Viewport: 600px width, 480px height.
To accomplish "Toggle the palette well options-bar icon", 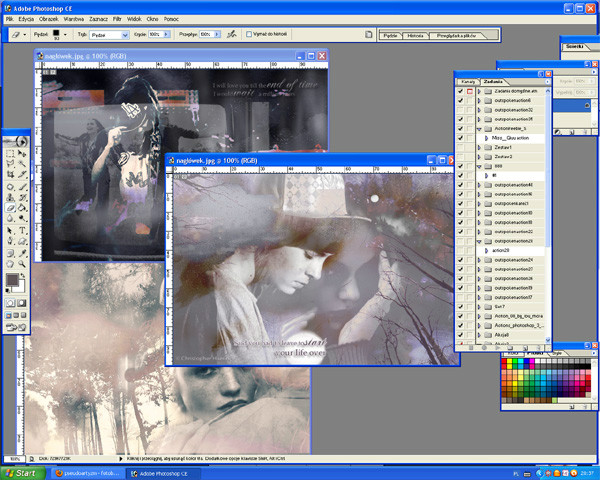I will [x=368, y=34].
